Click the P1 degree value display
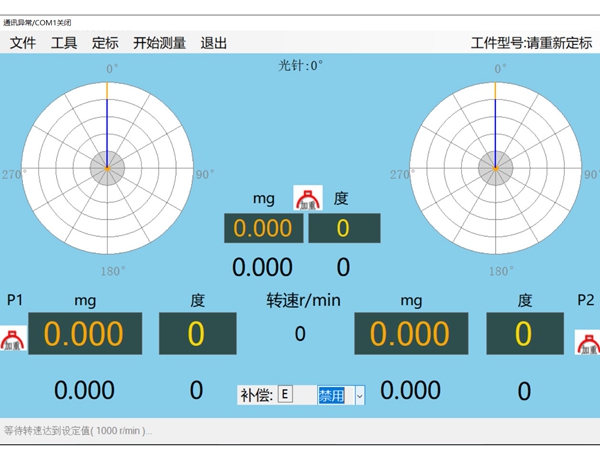 pos(197,335)
